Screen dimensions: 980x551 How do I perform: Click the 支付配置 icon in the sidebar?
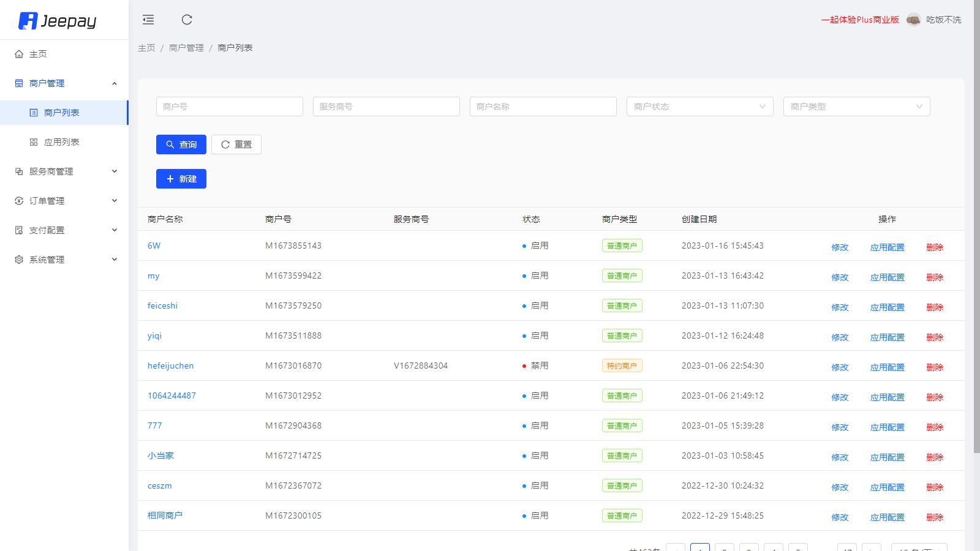[19, 230]
